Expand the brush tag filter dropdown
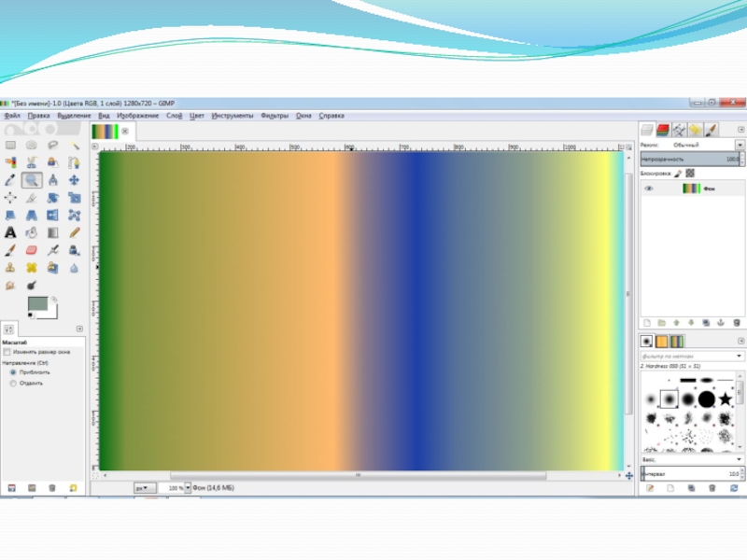 point(739,356)
